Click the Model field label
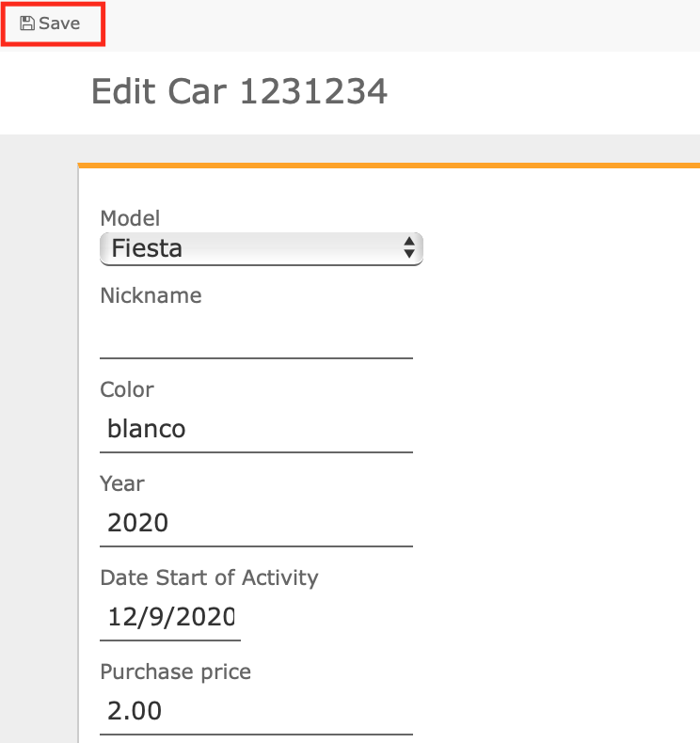This screenshot has height=743, width=700. coord(130,218)
